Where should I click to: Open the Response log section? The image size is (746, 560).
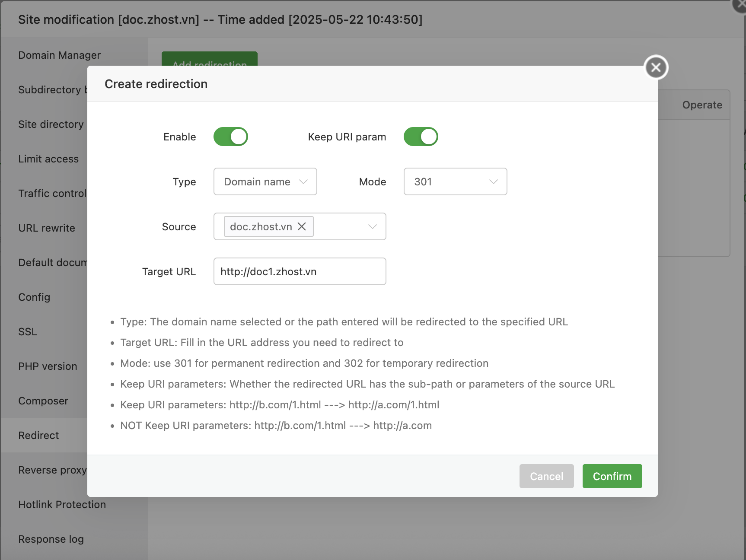51,539
